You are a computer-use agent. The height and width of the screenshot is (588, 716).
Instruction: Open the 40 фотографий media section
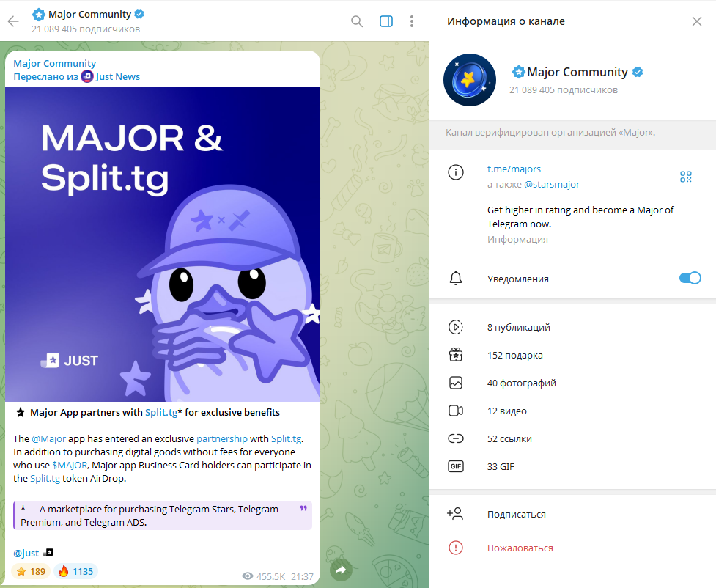point(572,383)
